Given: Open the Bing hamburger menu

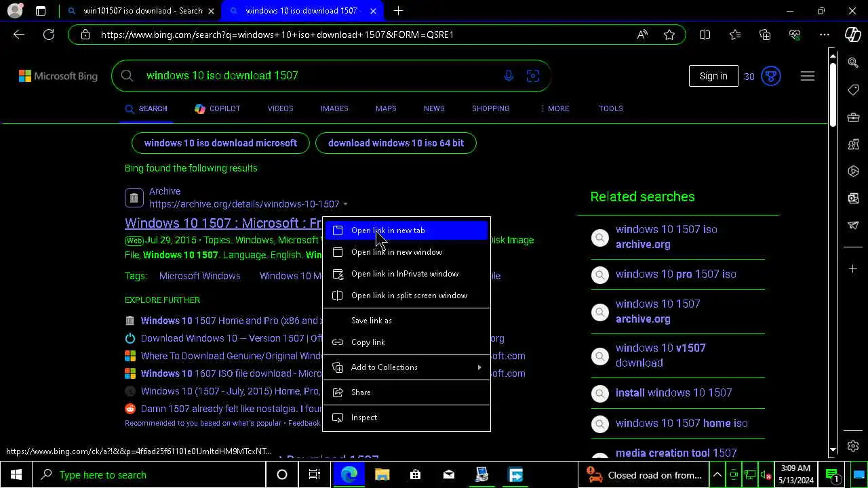Looking at the screenshot, I should [808, 76].
